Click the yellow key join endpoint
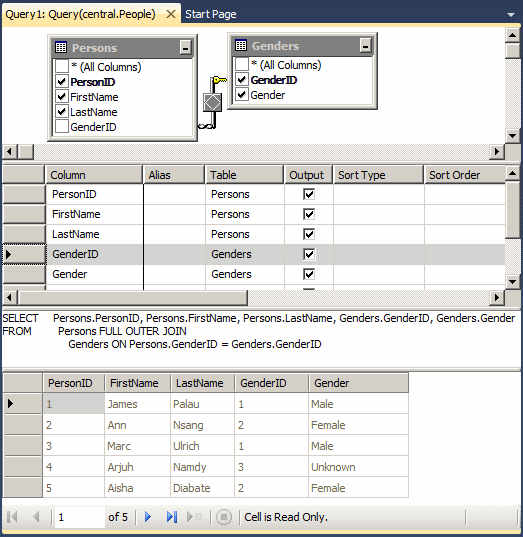 pyautogui.click(x=219, y=81)
